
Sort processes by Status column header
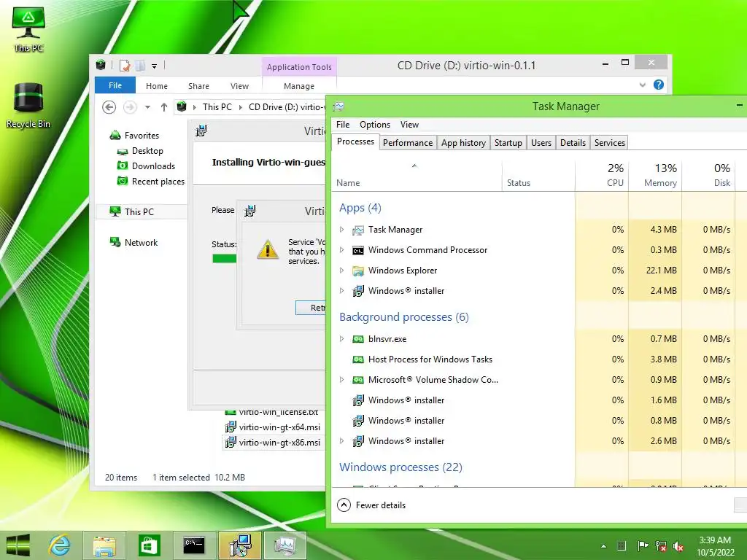coord(538,175)
